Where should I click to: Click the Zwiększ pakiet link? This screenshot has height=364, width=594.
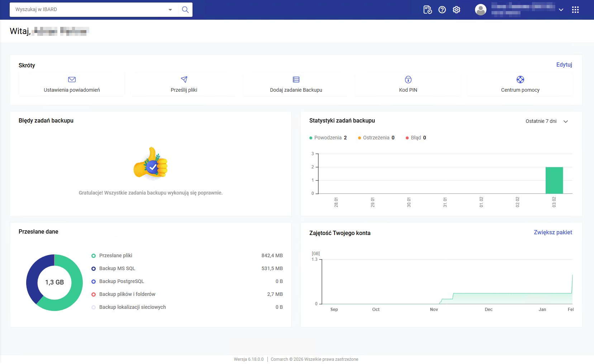pyautogui.click(x=553, y=232)
